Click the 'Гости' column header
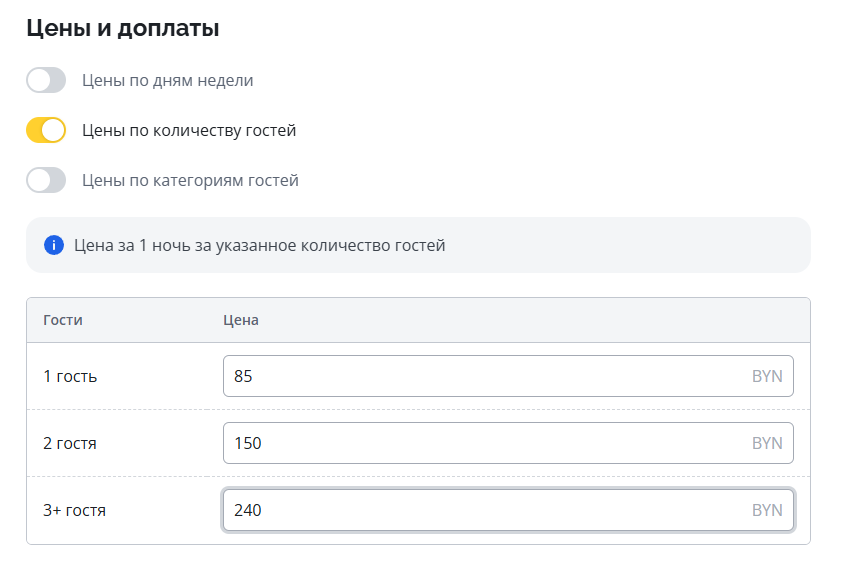 (63, 320)
